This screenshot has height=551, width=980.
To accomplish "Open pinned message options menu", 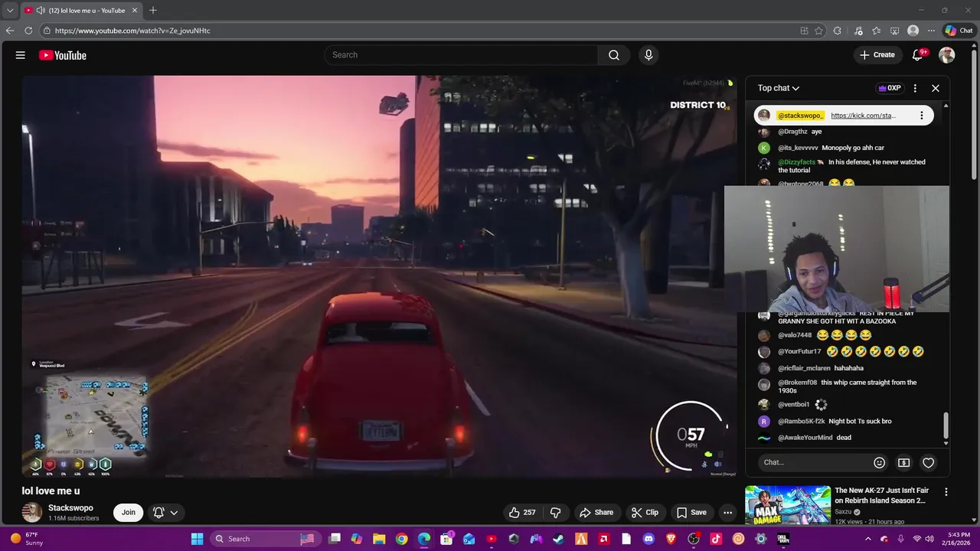I will point(921,116).
